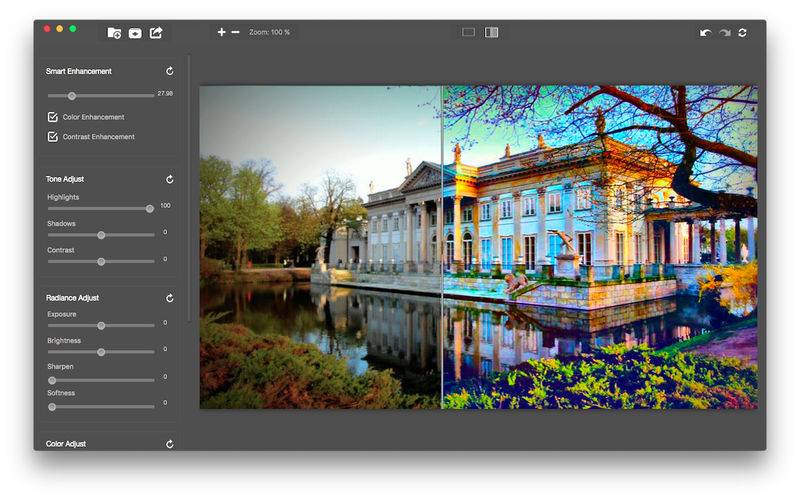This screenshot has width=800, height=500.
Task: Click the 27.98 enhancement value
Action: [165, 93]
